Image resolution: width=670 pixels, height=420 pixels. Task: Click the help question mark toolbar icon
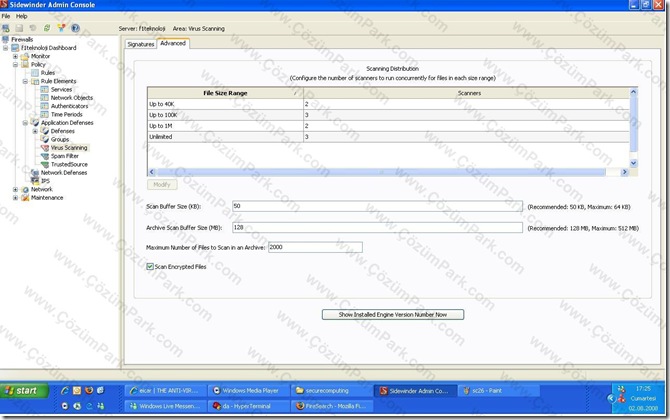[x=75, y=28]
